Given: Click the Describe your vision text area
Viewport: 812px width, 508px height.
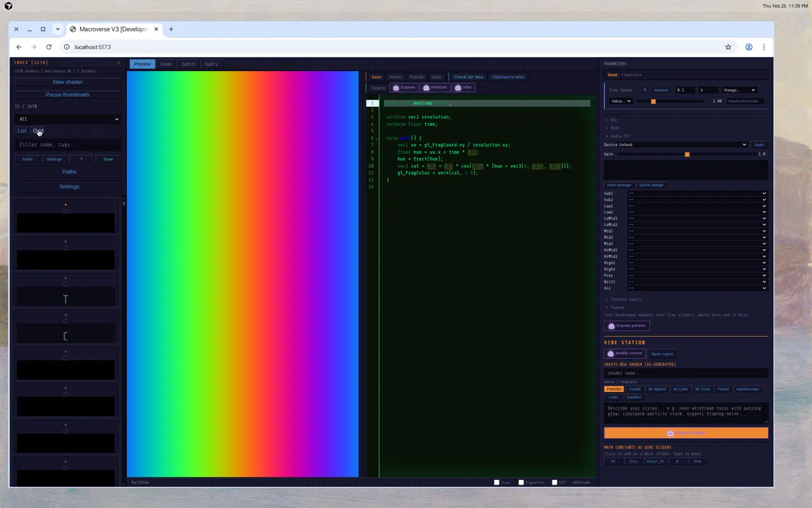Looking at the screenshot, I should [x=686, y=413].
